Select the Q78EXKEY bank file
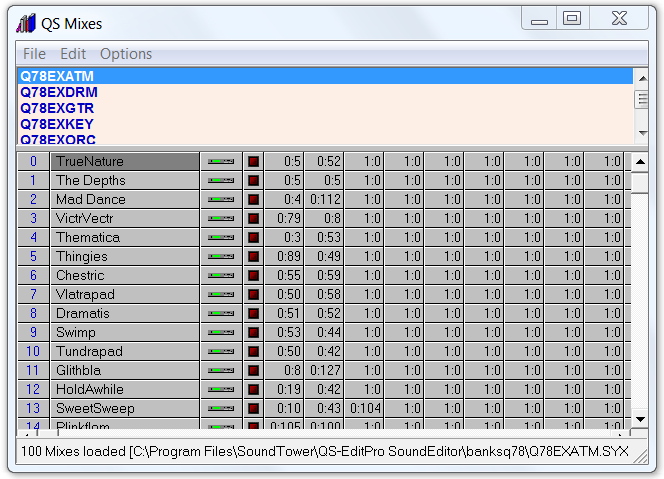Image resolution: width=664 pixels, height=479 pixels. click(x=57, y=124)
